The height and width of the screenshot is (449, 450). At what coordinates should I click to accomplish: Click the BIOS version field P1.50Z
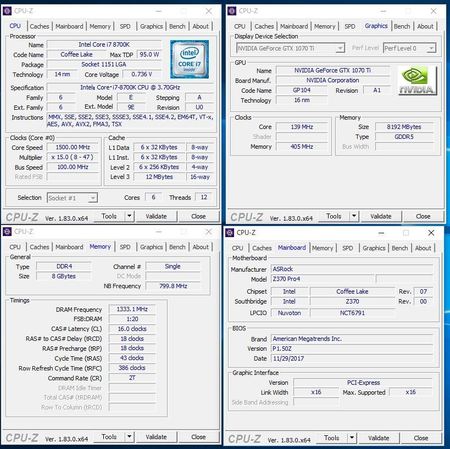(352, 349)
